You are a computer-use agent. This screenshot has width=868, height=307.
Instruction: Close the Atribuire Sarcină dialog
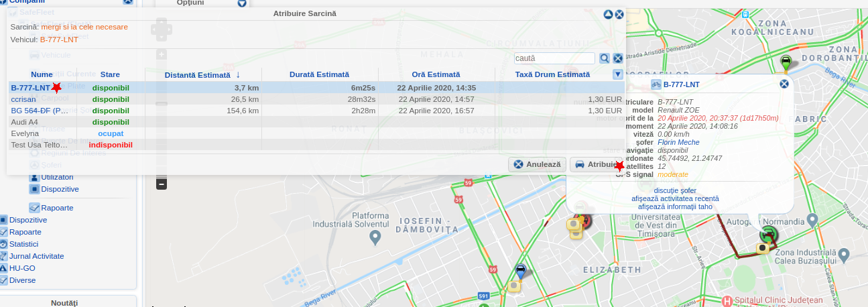(x=619, y=14)
